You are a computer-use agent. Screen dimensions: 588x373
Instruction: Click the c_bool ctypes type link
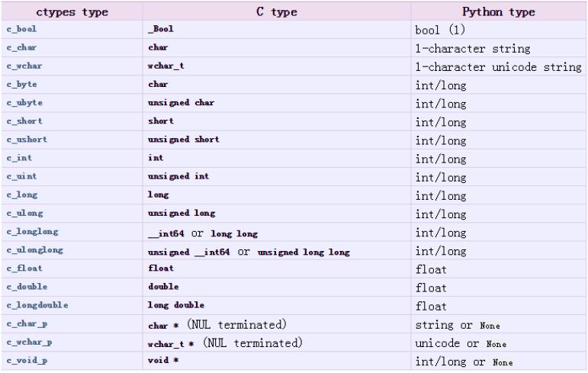tap(24, 29)
